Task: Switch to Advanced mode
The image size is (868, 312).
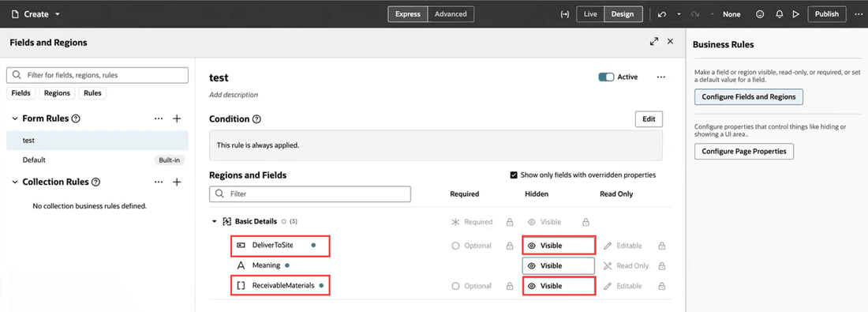Action: click(451, 14)
